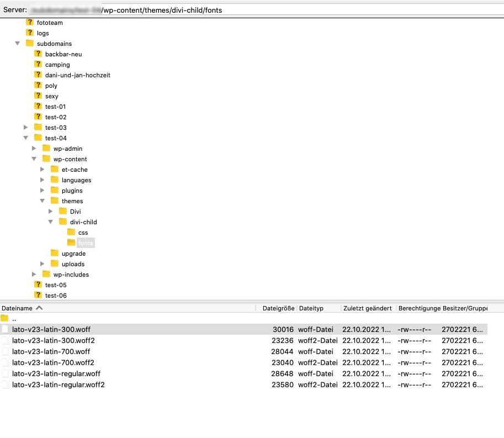Click the fototeam folder icon
This screenshot has height=438, width=504.
(30, 23)
